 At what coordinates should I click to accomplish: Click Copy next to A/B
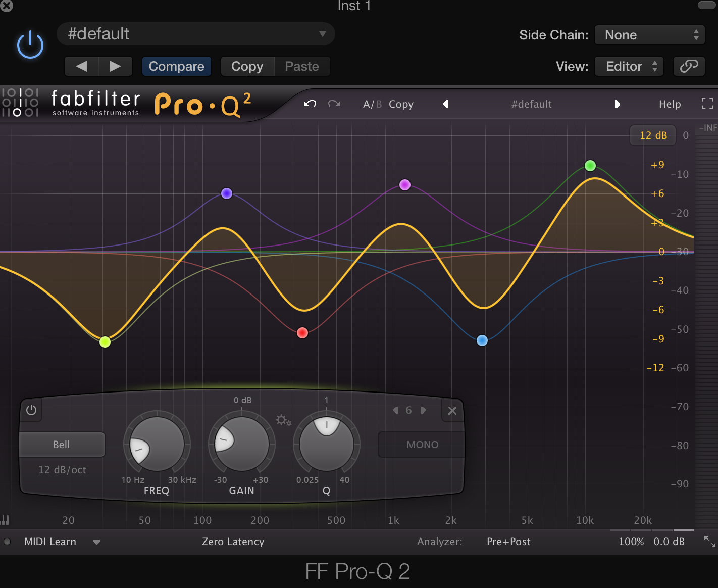pos(401,104)
